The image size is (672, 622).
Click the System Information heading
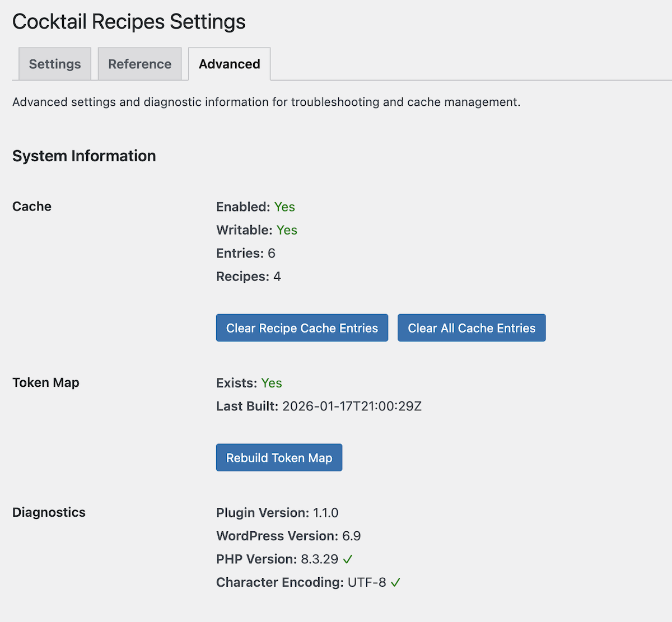point(84,156)
